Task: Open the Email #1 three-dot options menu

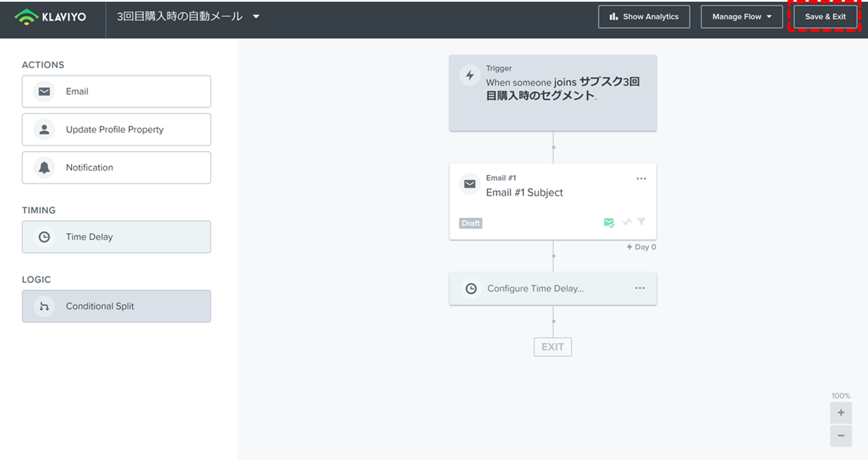Action: [641, 179]
